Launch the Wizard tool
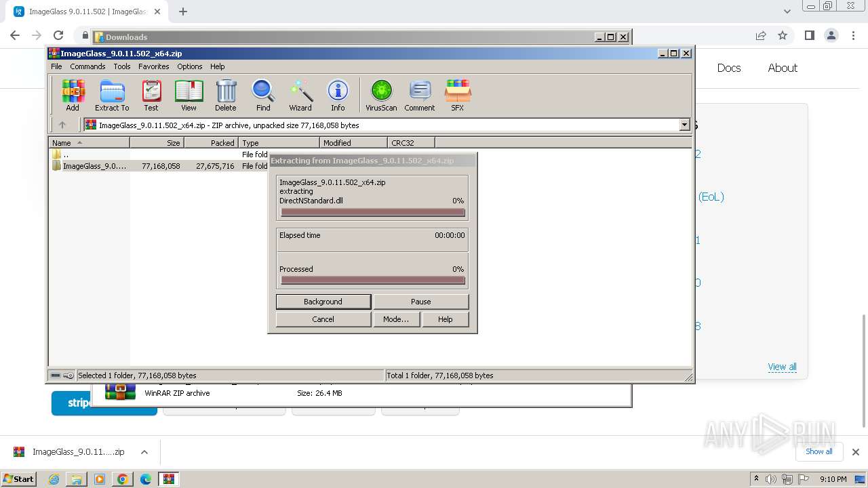Screen dimensions: 868x488 (300, 95)
